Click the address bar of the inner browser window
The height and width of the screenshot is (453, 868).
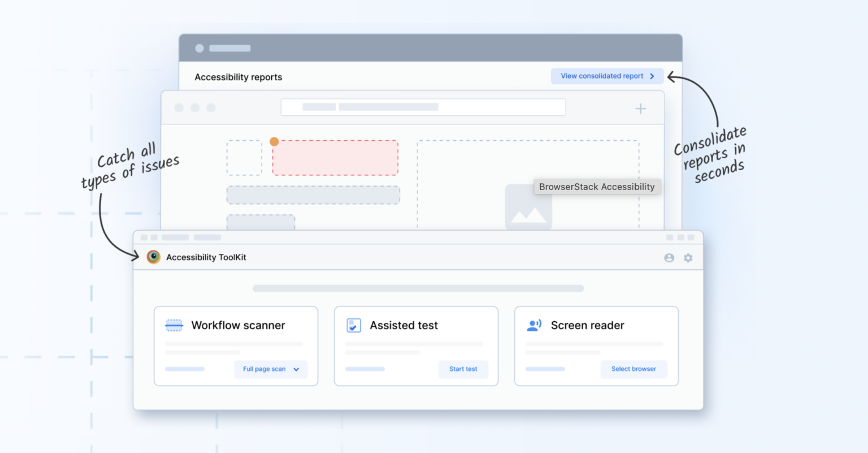coord(423,107)
